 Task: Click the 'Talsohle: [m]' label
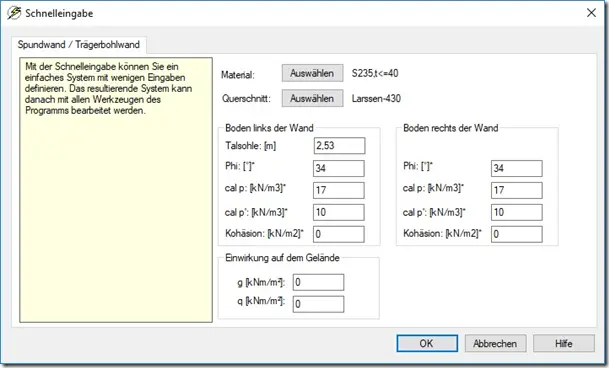[x=251, y=146]
